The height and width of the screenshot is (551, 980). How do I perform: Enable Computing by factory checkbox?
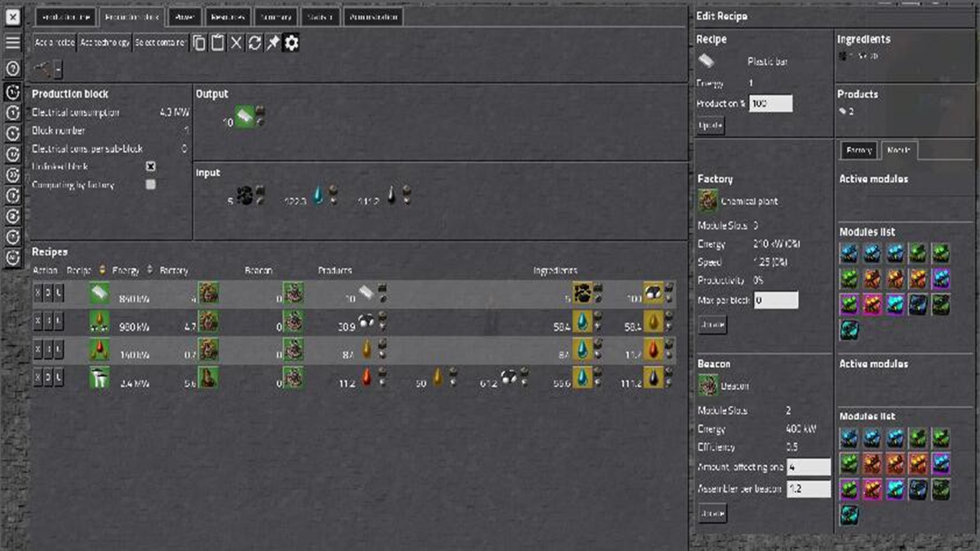point(151,184)
